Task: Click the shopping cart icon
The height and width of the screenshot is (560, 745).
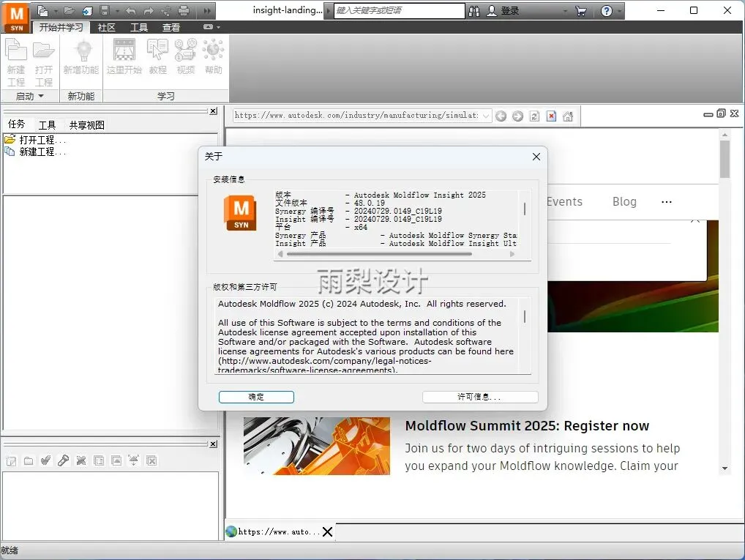Action: 580,11
